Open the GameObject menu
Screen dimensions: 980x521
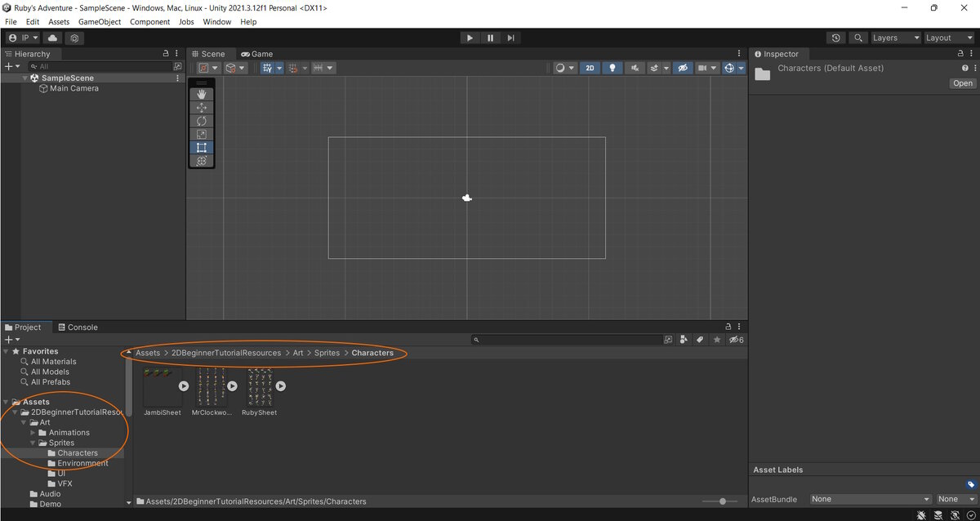point(100,22)
